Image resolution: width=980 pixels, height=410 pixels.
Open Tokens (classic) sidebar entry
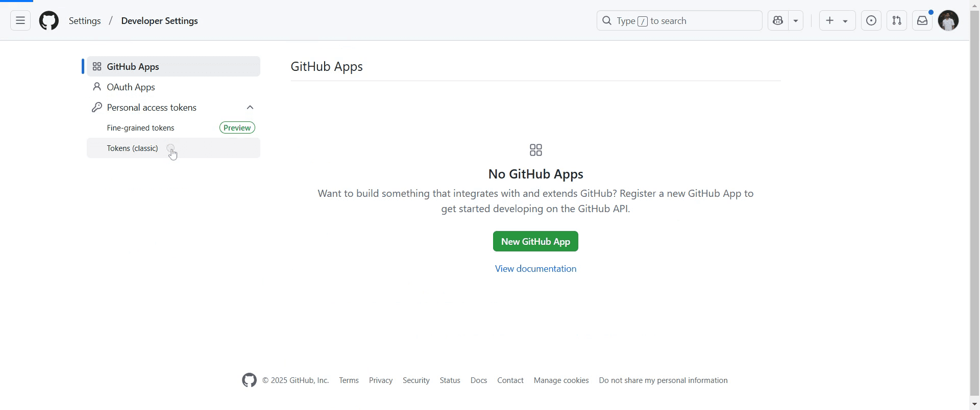pos(174,148)
